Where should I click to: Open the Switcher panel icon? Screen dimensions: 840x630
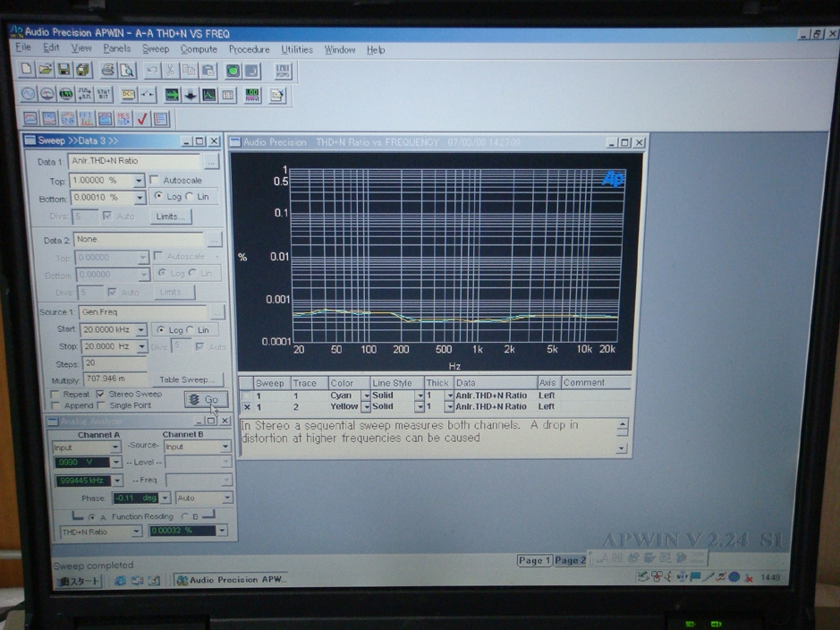coord(147,95)
